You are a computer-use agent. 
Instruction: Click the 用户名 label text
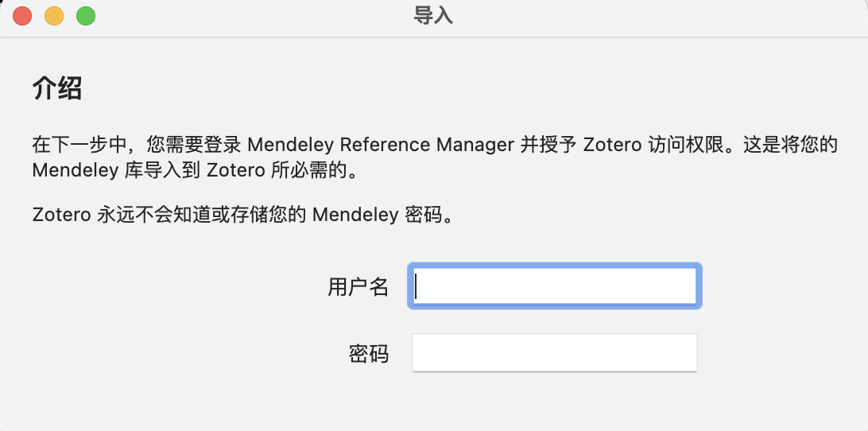[x=358, y=287]
